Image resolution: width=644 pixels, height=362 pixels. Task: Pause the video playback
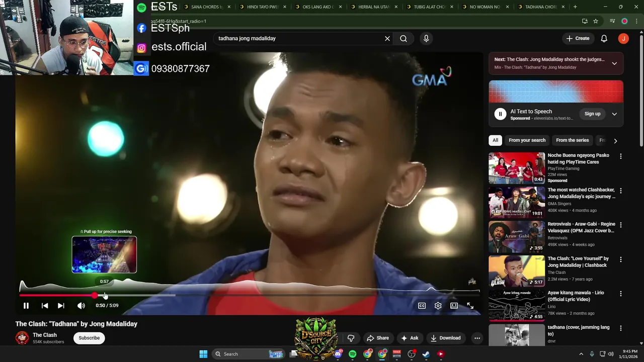(x=26, y=306)
